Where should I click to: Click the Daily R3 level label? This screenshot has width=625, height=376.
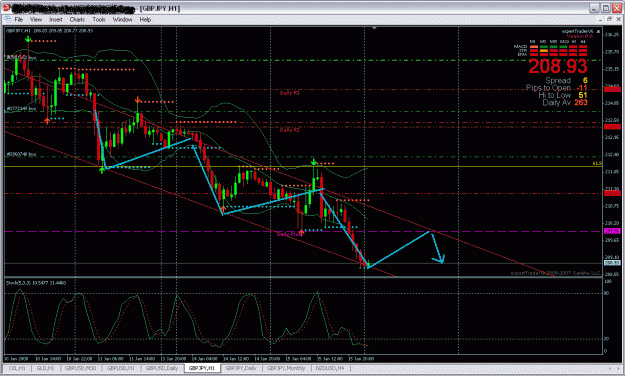[x=289, y=93]
